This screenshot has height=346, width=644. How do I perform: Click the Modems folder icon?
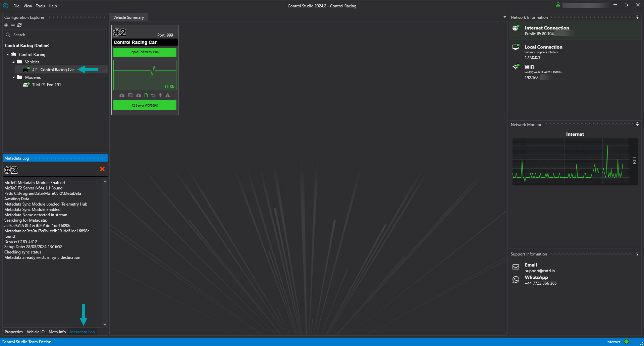point(19,77)
